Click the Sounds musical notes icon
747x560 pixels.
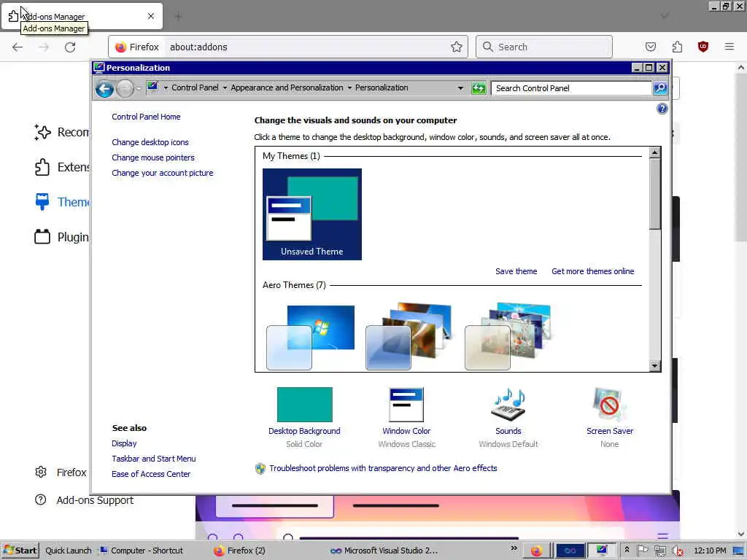pyautogui.click(x=508, y=404)
